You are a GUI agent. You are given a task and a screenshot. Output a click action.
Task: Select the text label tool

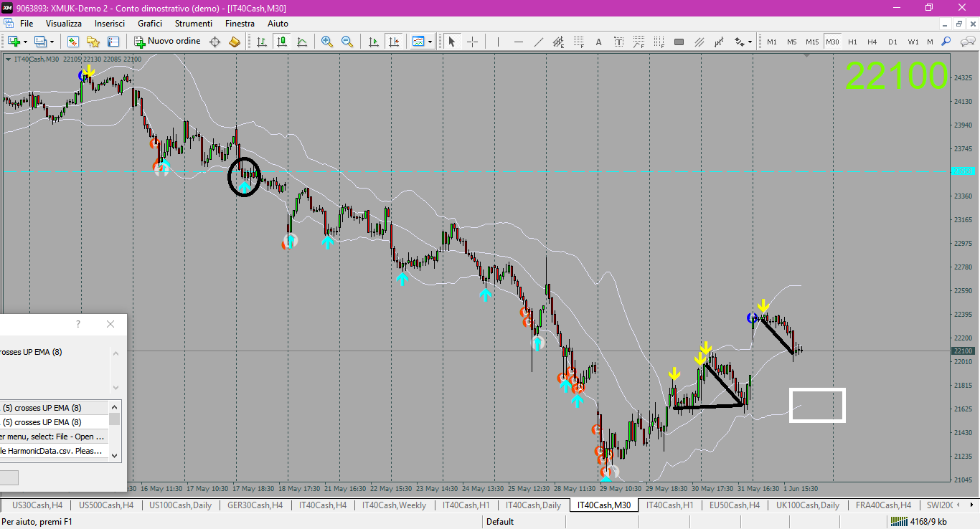coord(619,42)
